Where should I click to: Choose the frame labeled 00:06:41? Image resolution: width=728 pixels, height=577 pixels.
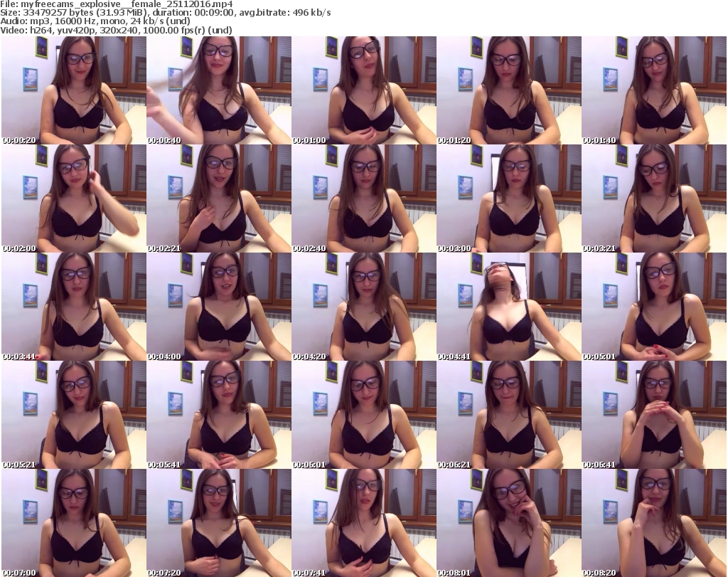click(654, 415)
